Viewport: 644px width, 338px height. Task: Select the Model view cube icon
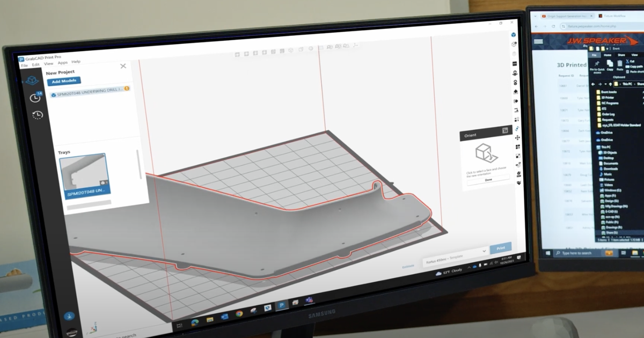tap(513, 35)
